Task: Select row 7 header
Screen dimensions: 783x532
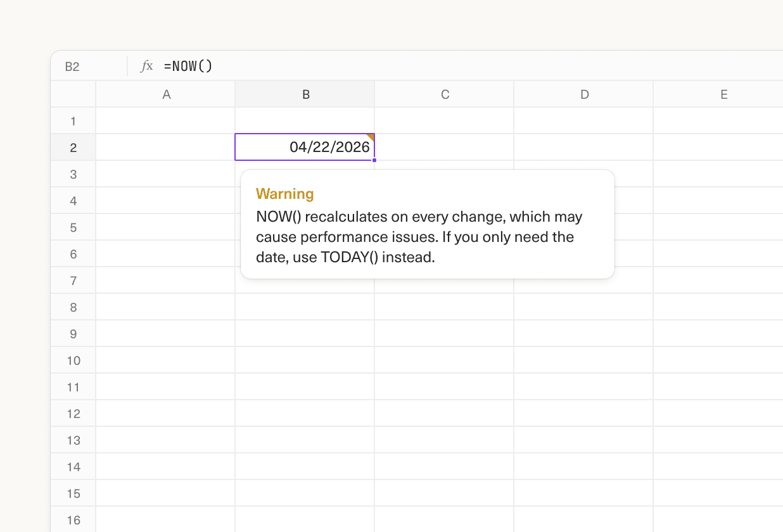Action: [x=73, y=281]
